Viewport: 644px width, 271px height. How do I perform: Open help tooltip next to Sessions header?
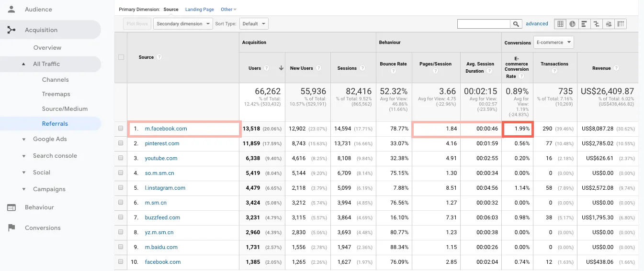(x=362, y=68)
